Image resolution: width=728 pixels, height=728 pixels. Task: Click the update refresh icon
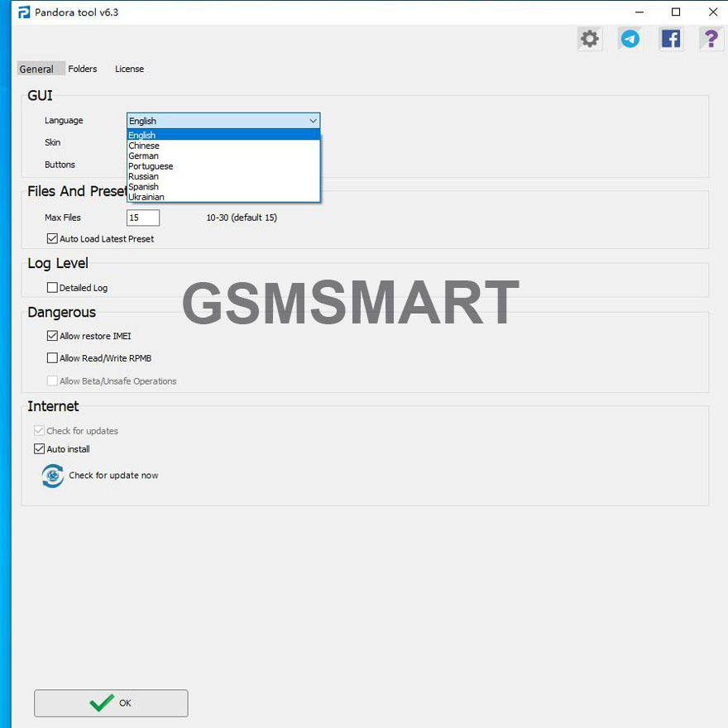[52, 476]
